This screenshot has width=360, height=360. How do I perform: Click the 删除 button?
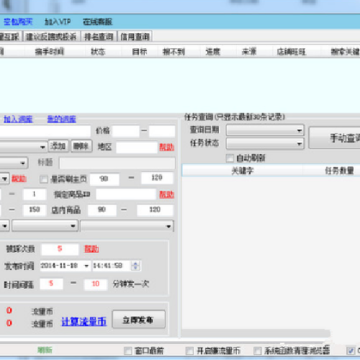point(81,146)
